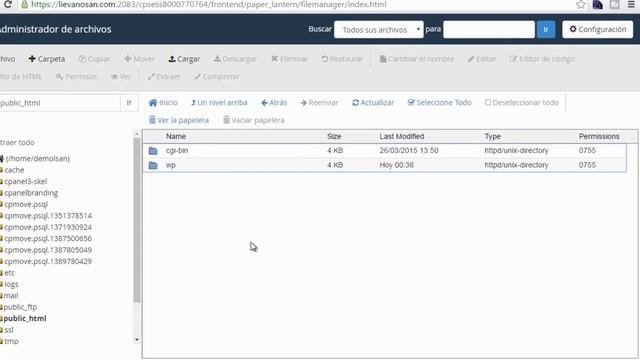This screenshot has width=640, height=360.
Task: Create a new folder with Carpeta
Action: pos(47,59)
